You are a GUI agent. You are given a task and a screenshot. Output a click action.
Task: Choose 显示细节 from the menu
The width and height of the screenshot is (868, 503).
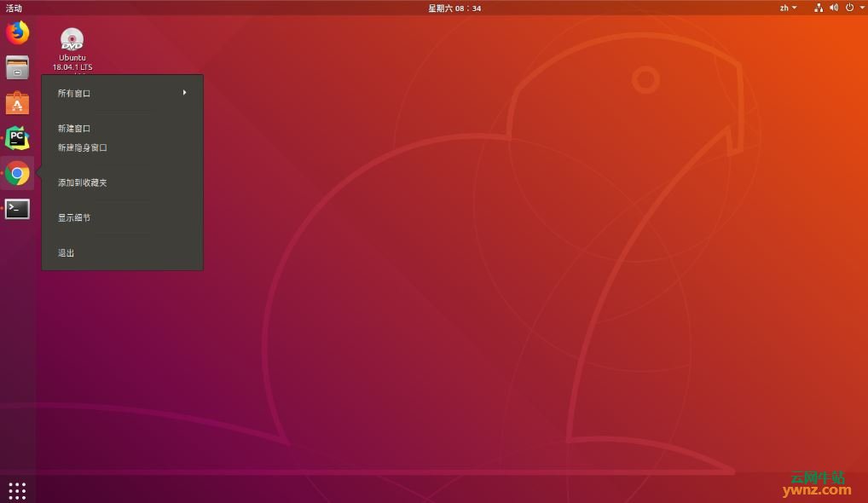[x=122, y=218]
